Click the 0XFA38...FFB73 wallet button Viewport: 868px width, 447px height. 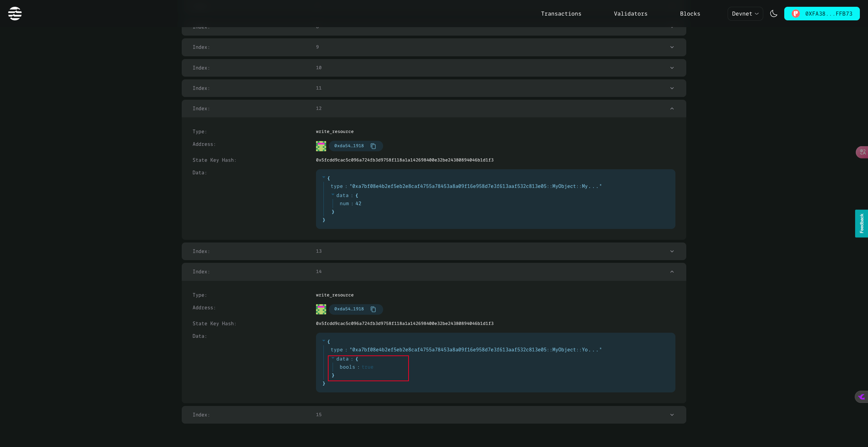[x=822, y=14]
